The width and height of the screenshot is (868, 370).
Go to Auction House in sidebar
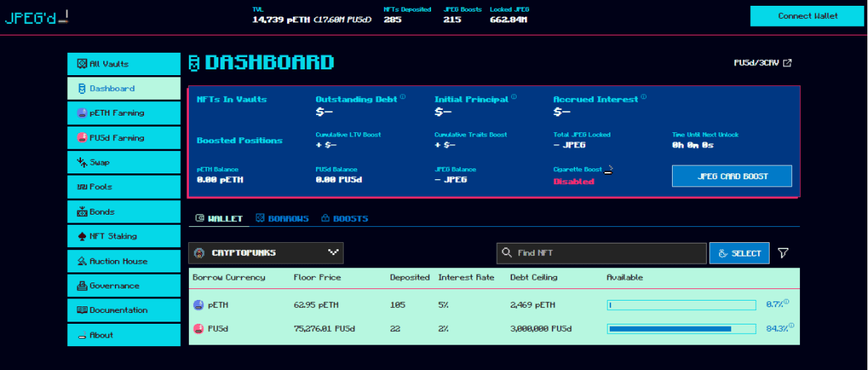point(123,261)
